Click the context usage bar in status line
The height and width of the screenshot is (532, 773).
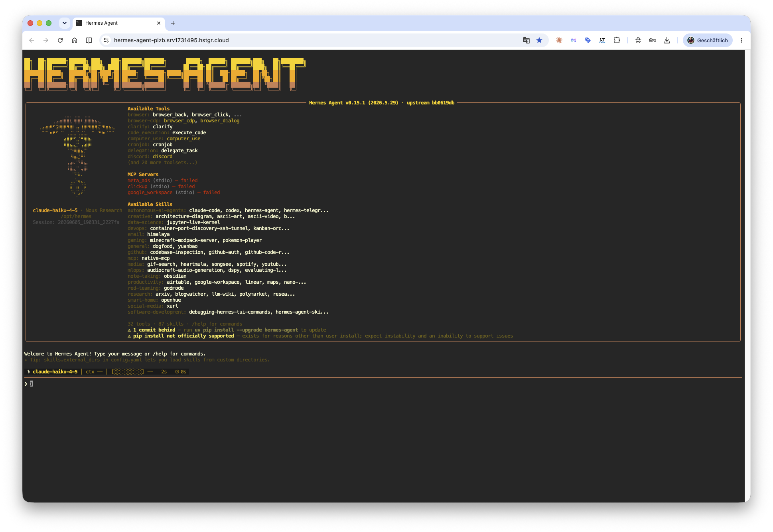coord(128,372)
